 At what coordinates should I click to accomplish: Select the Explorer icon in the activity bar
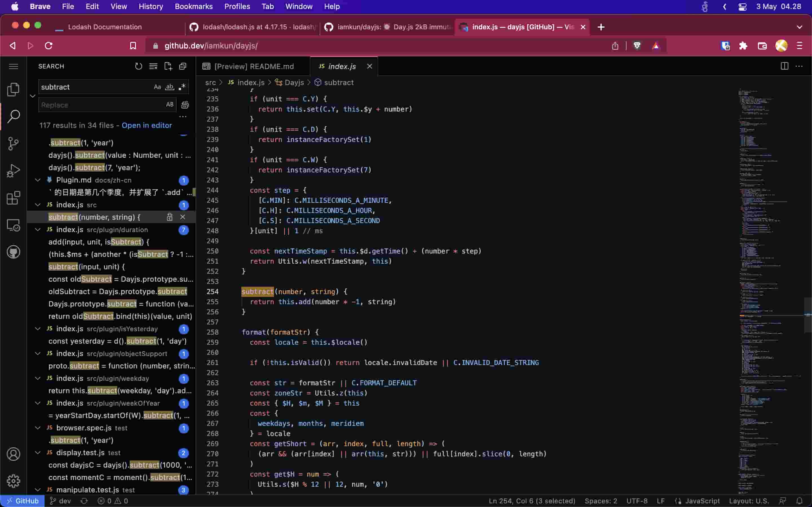click(x=14, y=89)
